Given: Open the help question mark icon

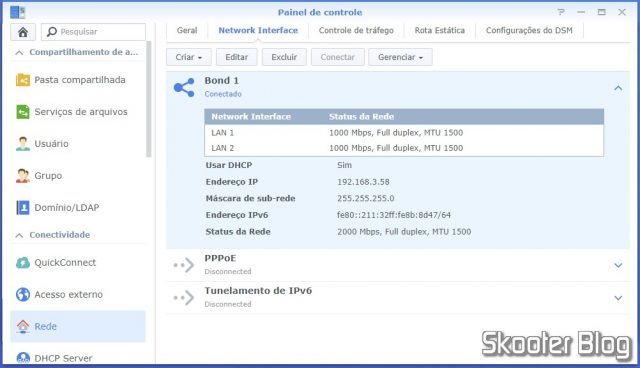Looking at the screenshot, I should (561, 12).
